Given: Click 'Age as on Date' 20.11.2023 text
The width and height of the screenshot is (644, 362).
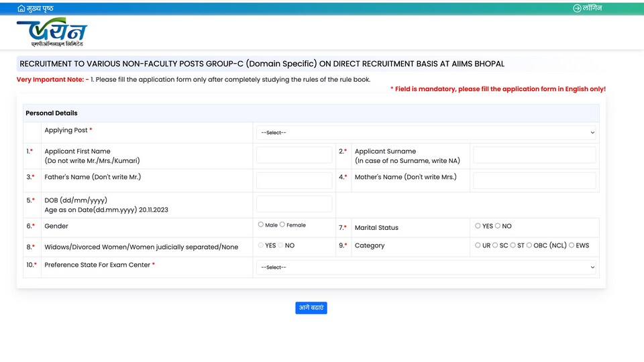Looking at the screenshot, I should click(107, 210).
